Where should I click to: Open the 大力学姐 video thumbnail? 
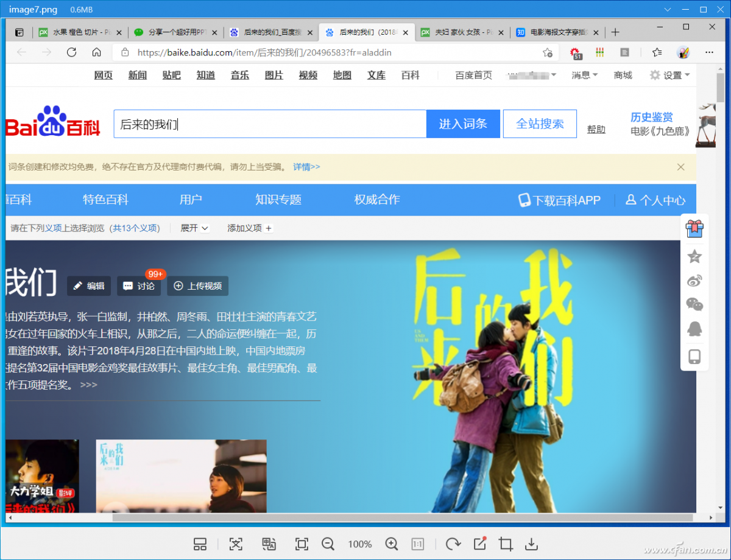(x=42, y=476)
